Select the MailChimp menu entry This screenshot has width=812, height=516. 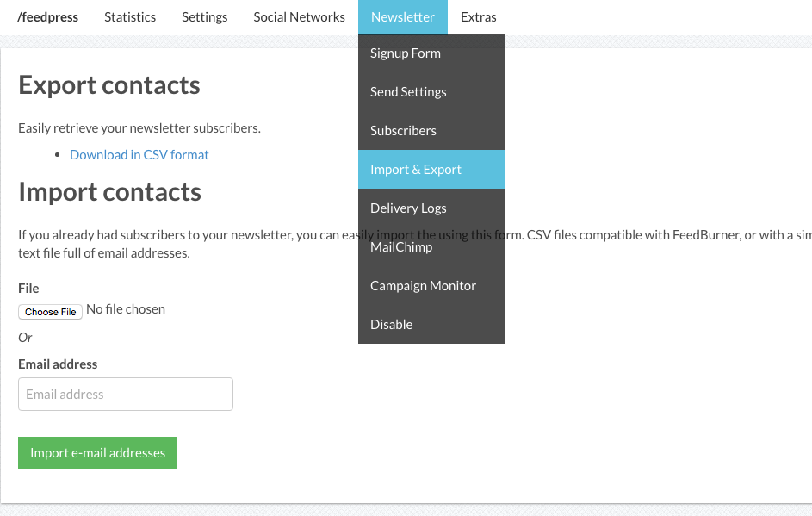pos(401,247)
